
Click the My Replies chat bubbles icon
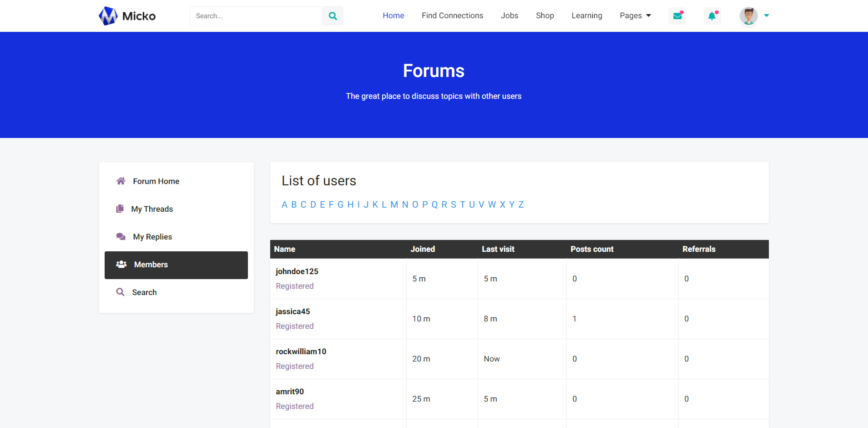click(121, 237)
